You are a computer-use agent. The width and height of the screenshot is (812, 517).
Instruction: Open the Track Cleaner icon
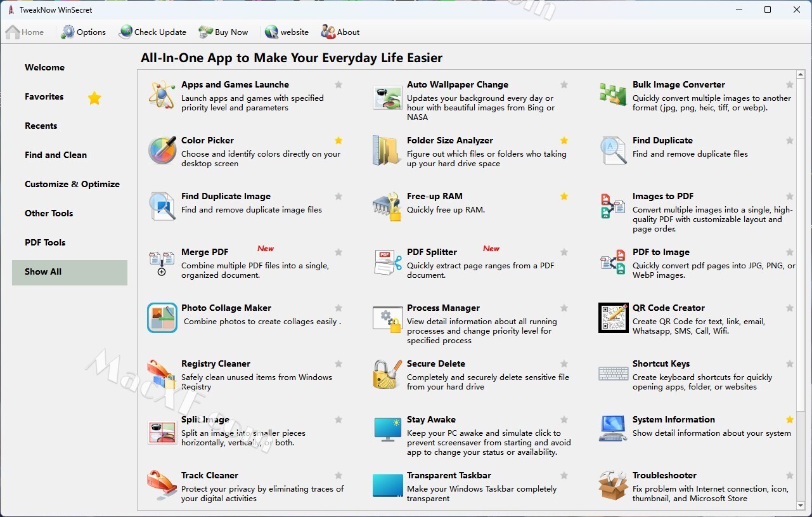click(162, 486)
